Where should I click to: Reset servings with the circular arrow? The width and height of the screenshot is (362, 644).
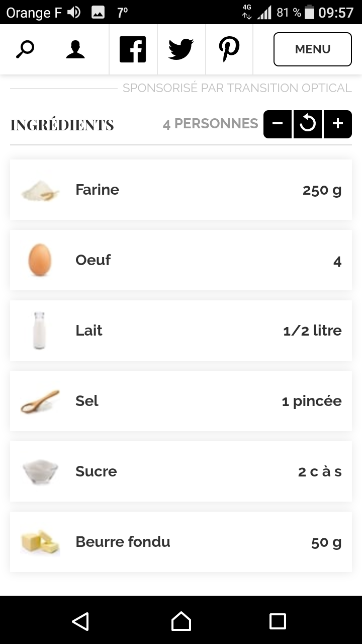click(x=308, y=124)
